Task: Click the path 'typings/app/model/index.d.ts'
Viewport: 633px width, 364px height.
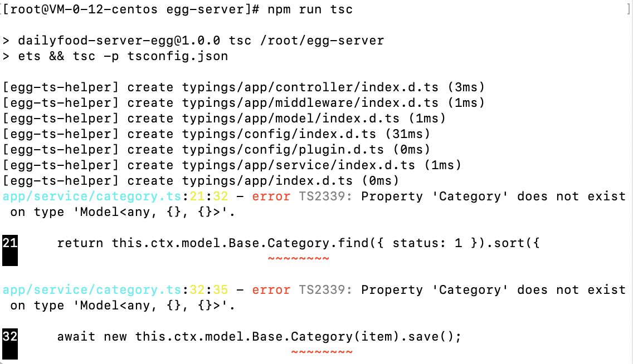Action: click(291, 119)
